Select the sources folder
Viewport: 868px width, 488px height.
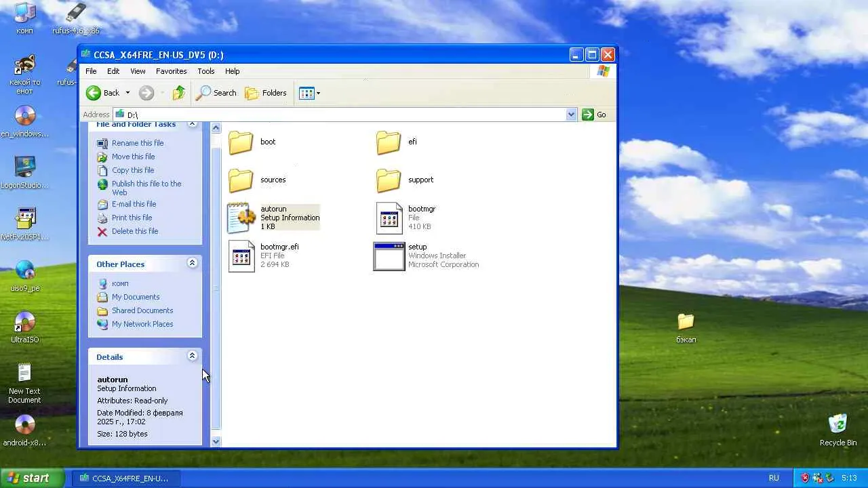257,180
